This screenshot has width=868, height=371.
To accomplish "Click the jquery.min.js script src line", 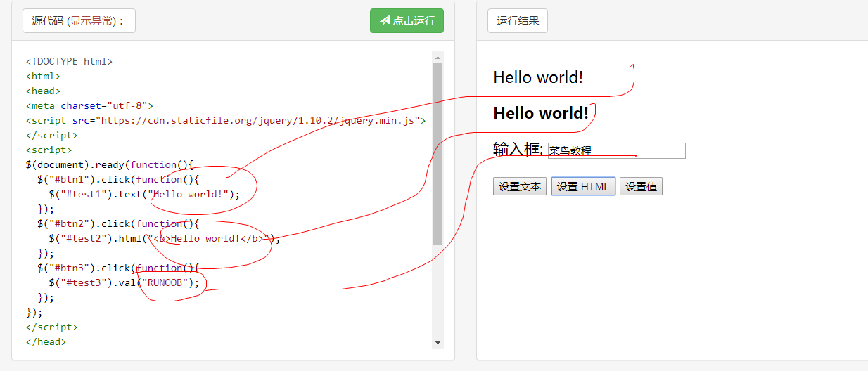I will pos(226,120).
